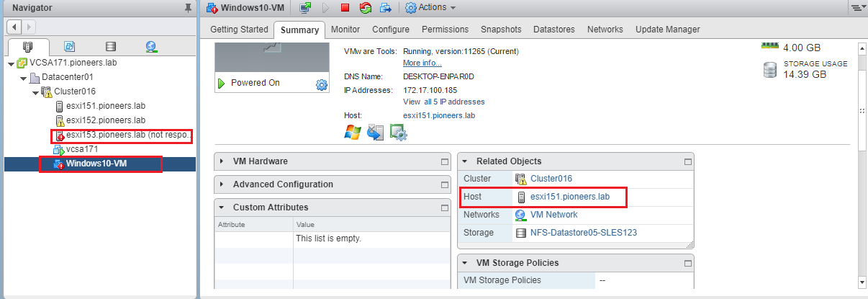Switch to Getting Started tab

pos(238,30)
